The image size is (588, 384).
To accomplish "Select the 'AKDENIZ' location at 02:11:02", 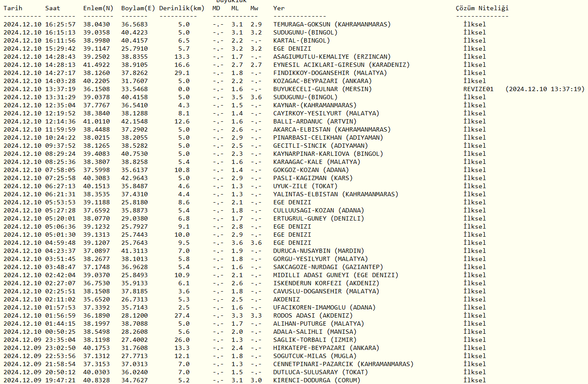I will coord(286,299).
